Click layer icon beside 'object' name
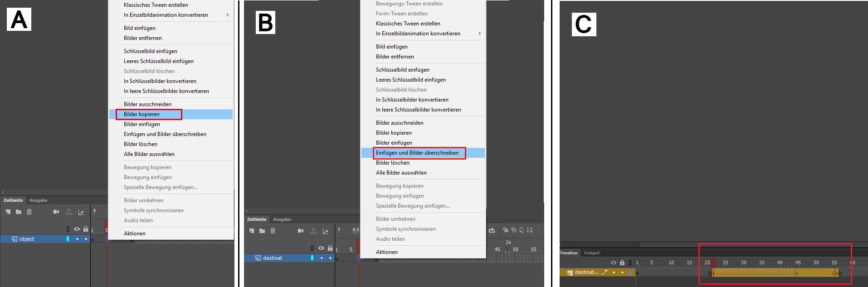 tap(14, 239)
